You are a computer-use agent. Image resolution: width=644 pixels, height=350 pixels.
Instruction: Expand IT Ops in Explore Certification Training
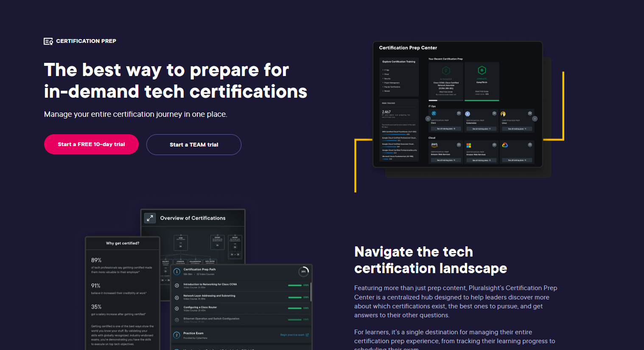[x=386, y=70]
